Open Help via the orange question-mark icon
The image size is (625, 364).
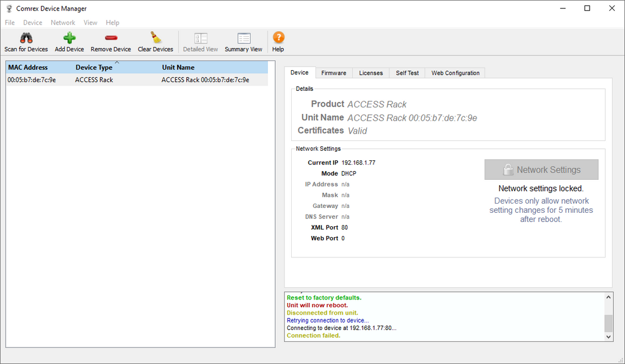278,37
